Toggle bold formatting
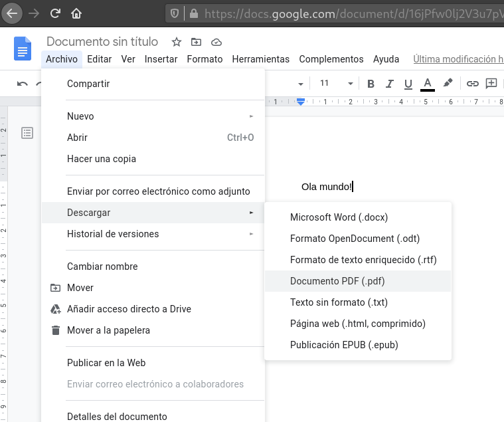504x422 pixels. point(371,84)
